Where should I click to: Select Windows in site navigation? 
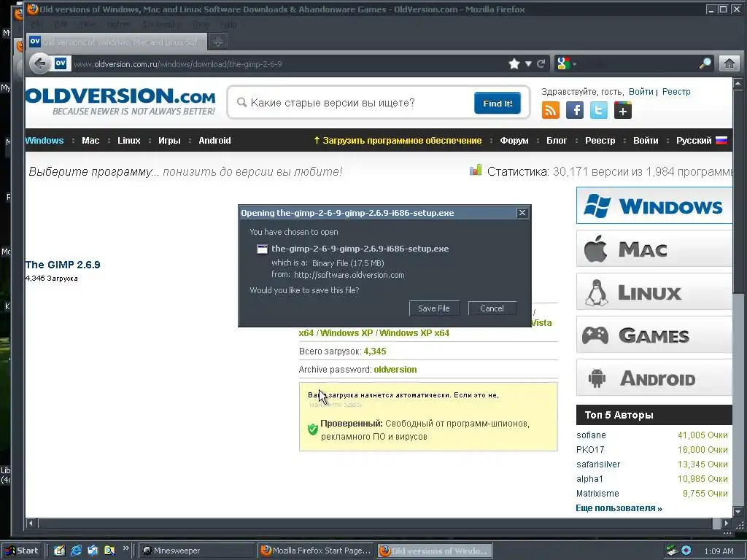pyautogui.click(x=44, y=141)
